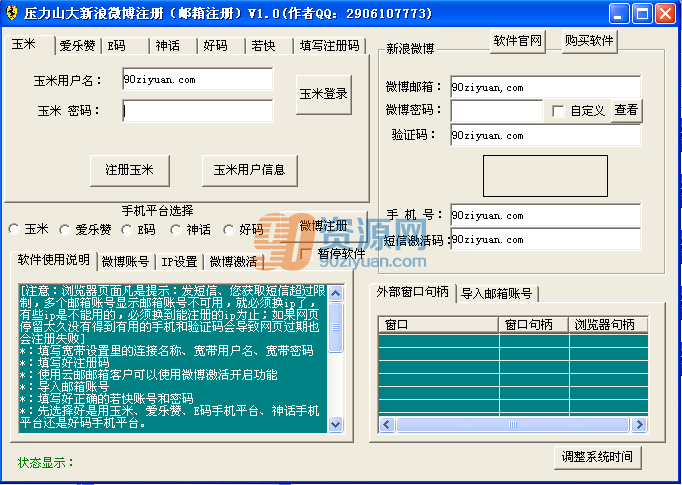Screen dimensions: 682x485
Task: Switch to the 外部窗口句柄 tab
Action: [412, 292]
